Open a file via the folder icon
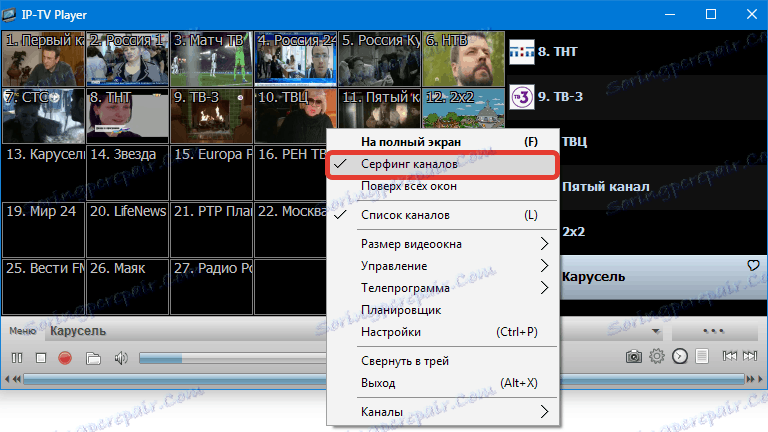The width and height of the screenshot is (768, 432). click(93, 358)
